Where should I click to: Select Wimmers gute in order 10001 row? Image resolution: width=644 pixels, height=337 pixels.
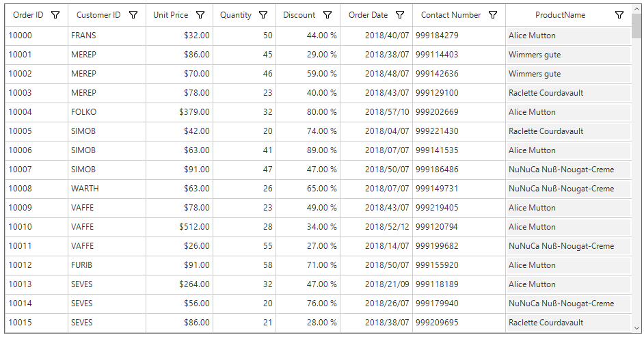click(x=569, y=55)
